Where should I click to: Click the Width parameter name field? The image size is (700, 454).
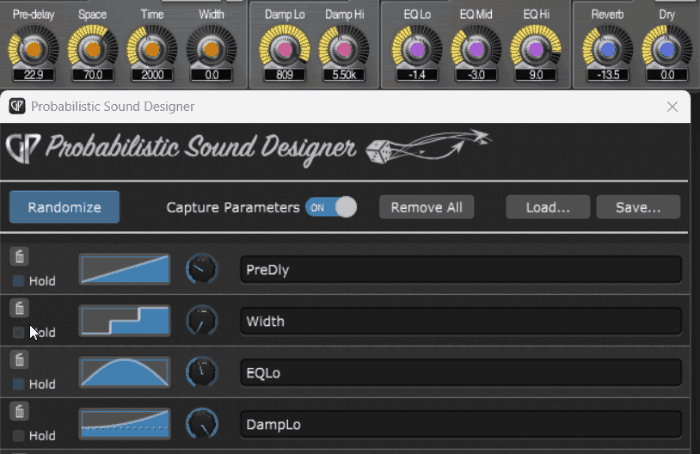coord(461,321)
